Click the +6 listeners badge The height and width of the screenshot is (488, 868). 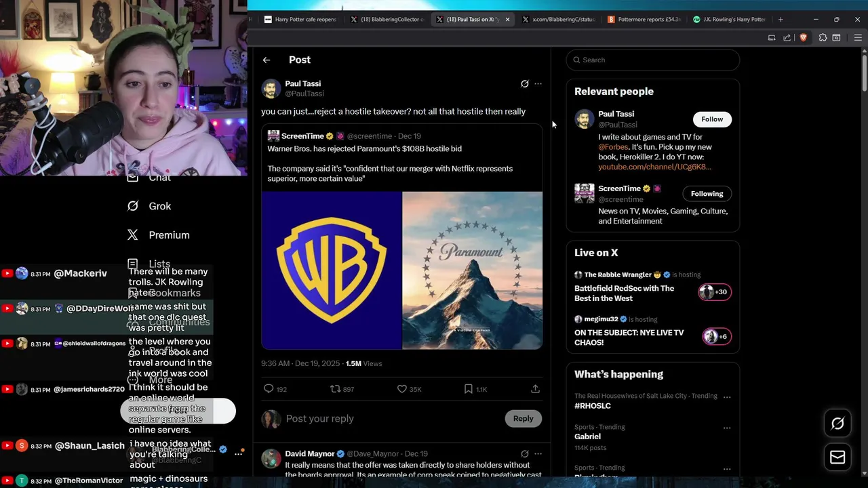tap(715, 337)
